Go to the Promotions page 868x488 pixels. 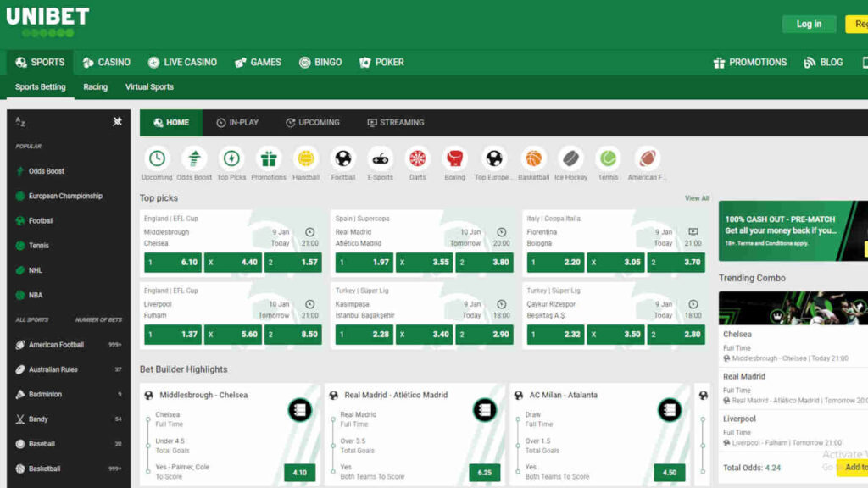(x=750, y=63)
